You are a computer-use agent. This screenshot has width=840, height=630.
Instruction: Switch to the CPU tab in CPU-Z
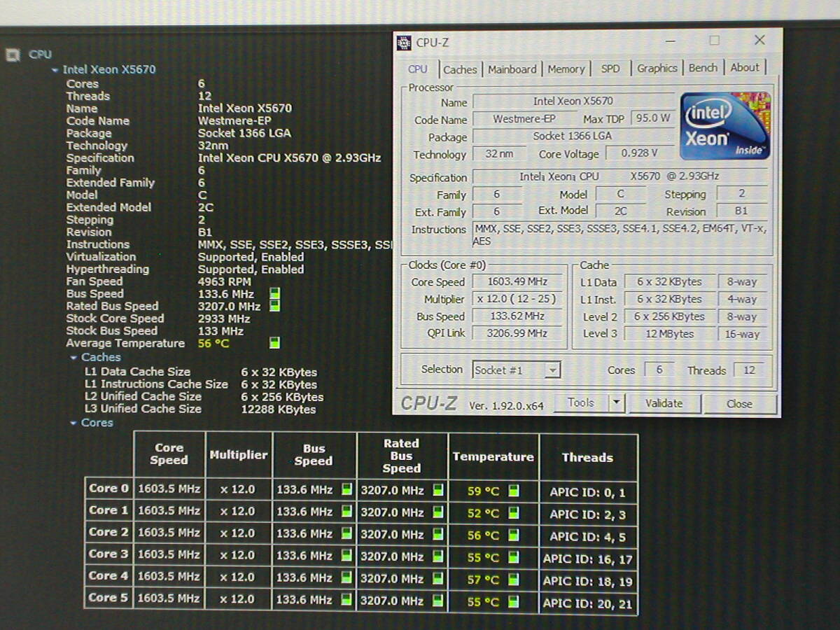pyautogui.click(x=418, y=69)
